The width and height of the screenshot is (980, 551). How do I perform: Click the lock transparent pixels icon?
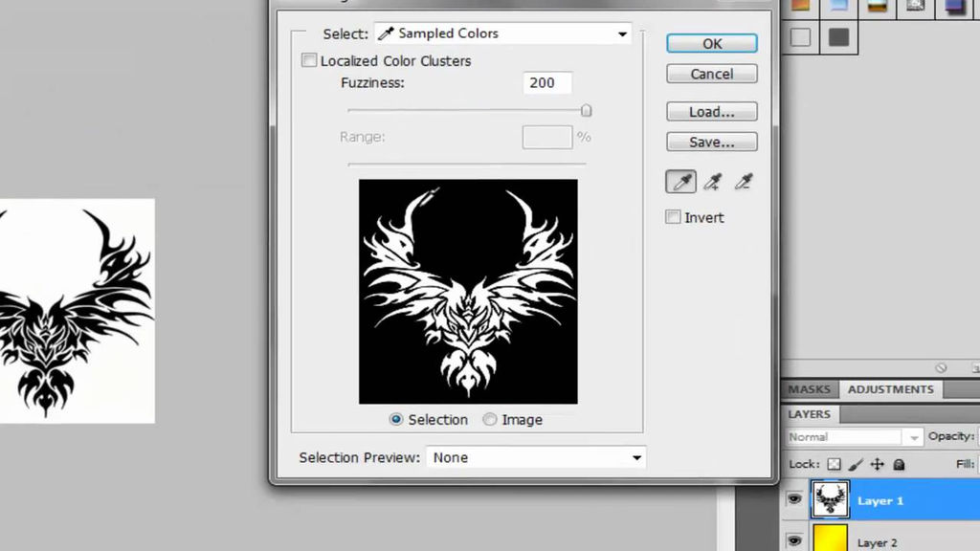pos(834,464)
